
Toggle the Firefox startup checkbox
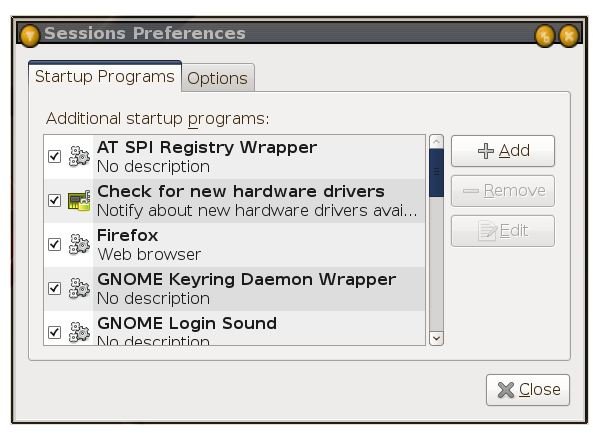(54, 244)
